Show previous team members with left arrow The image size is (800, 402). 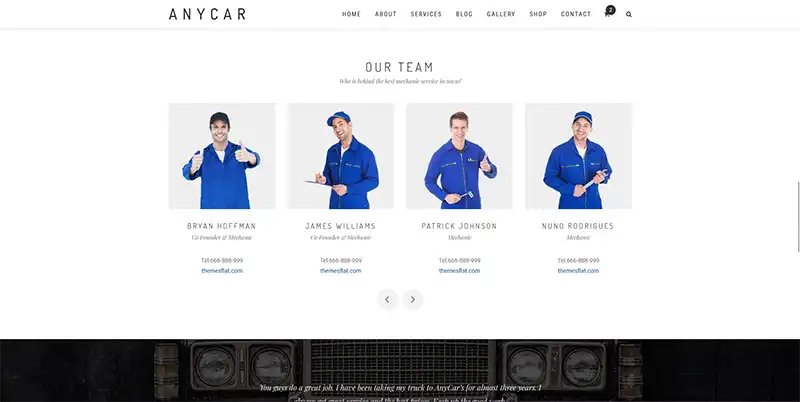387,299
